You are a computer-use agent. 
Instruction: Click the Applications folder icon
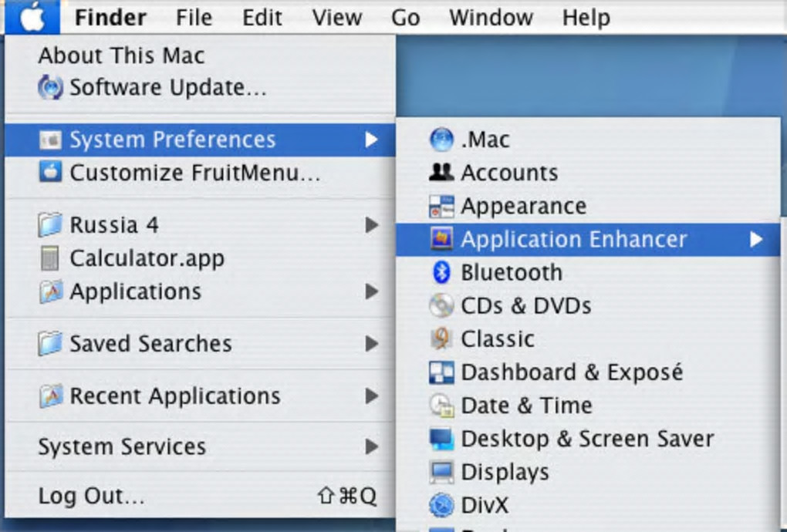(51, 291)
